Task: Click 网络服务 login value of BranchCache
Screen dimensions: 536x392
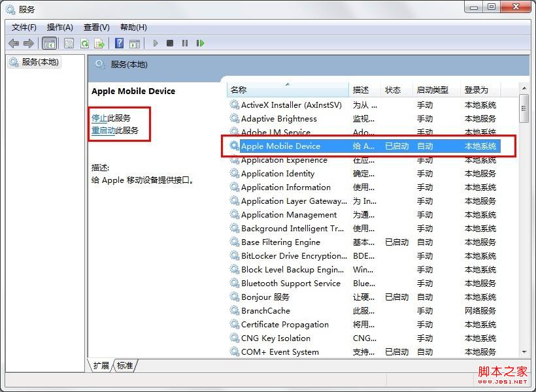Action: tap(480, 311)
